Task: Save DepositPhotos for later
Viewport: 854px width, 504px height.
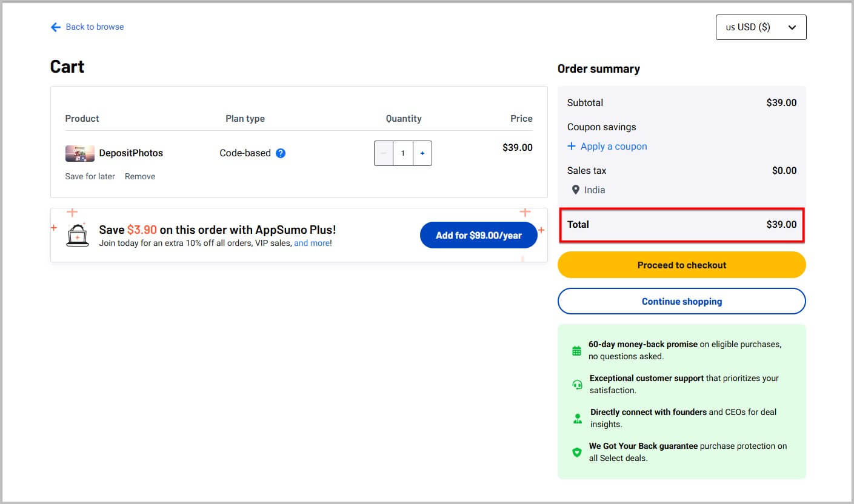Action: (x=90, y=177)
